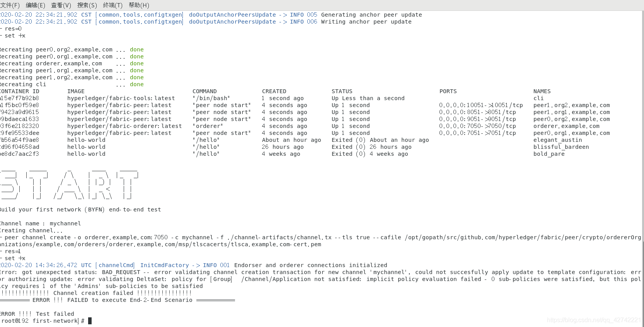Click container name 'blissful_bardeen'
The height and width of the screenshot is (327, 644).
coord(561,147)
